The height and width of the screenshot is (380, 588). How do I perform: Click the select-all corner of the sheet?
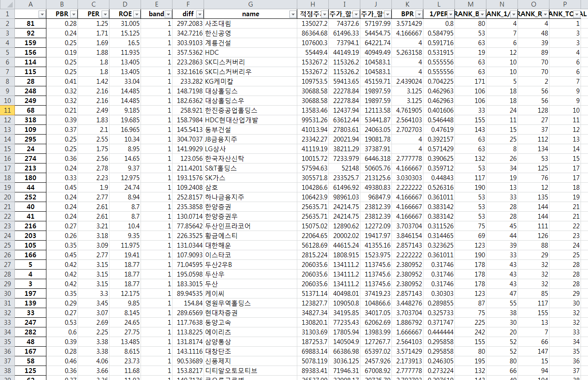[x=7, y=4]
